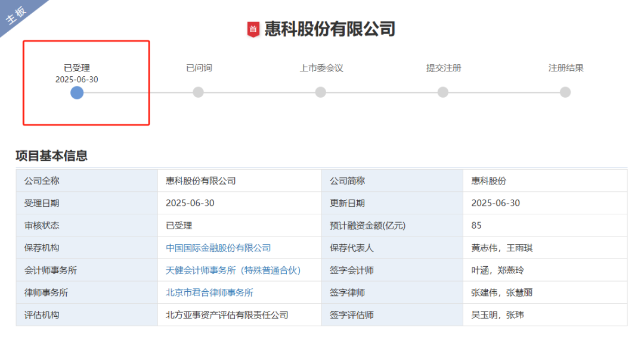Viewport: 644px width, 343px height.
Task: Click the 主板 corner ribbon label
Action: 17,15
